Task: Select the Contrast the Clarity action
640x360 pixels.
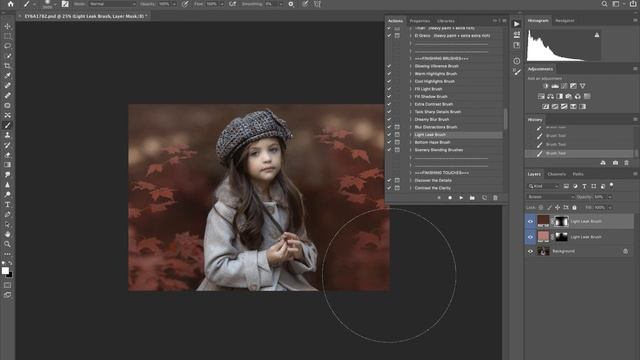Action: (433, 188)
